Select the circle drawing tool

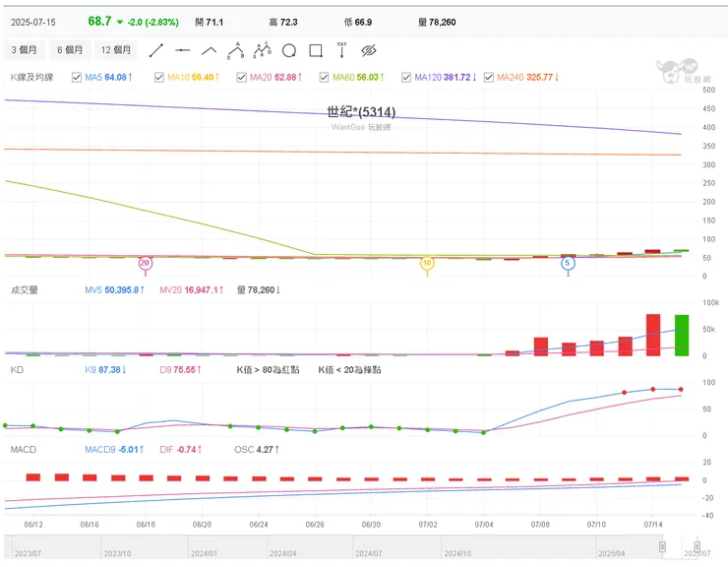(x=289, y=50)
